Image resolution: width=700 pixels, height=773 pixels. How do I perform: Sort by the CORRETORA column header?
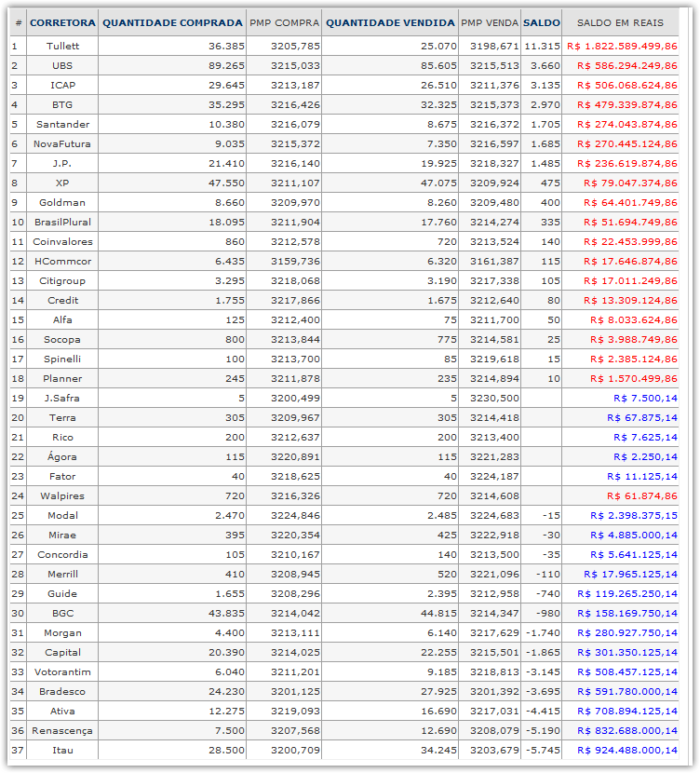pyautogui.click(x=62, y=22)
